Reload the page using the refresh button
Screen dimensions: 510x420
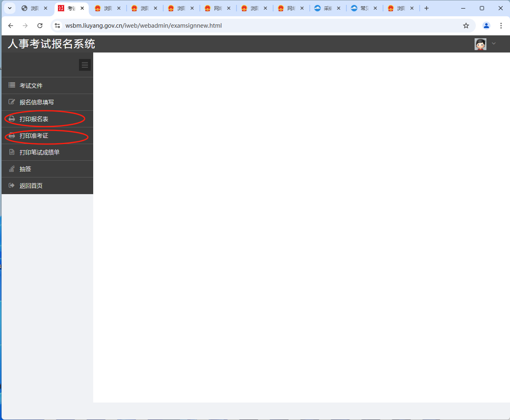tap(40, 26)
